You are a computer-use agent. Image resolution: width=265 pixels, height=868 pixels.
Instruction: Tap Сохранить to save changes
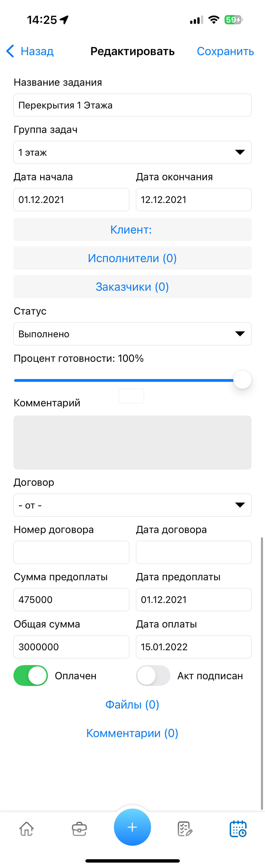(225, 51)
